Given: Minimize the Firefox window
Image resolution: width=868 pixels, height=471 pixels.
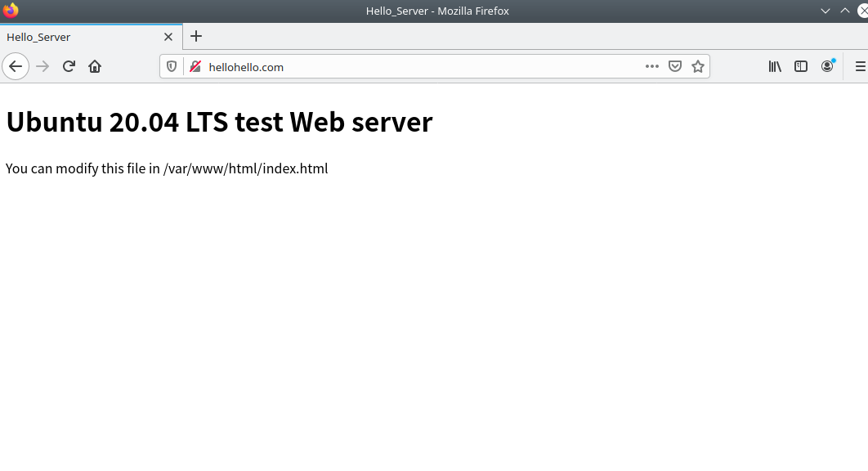Looking at the screenshot, I should click(x=825, y=11).
